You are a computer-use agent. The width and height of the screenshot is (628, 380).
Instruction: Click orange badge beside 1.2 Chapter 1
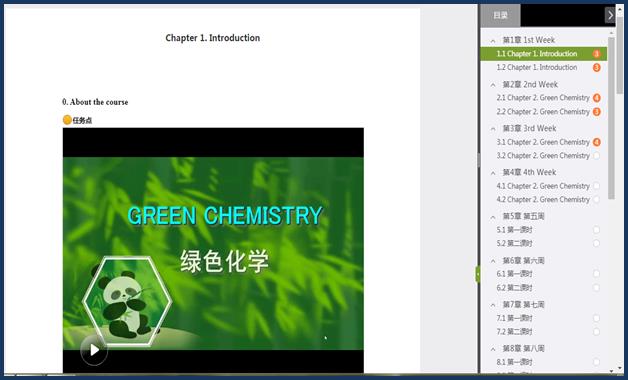[x=596, y=67]
